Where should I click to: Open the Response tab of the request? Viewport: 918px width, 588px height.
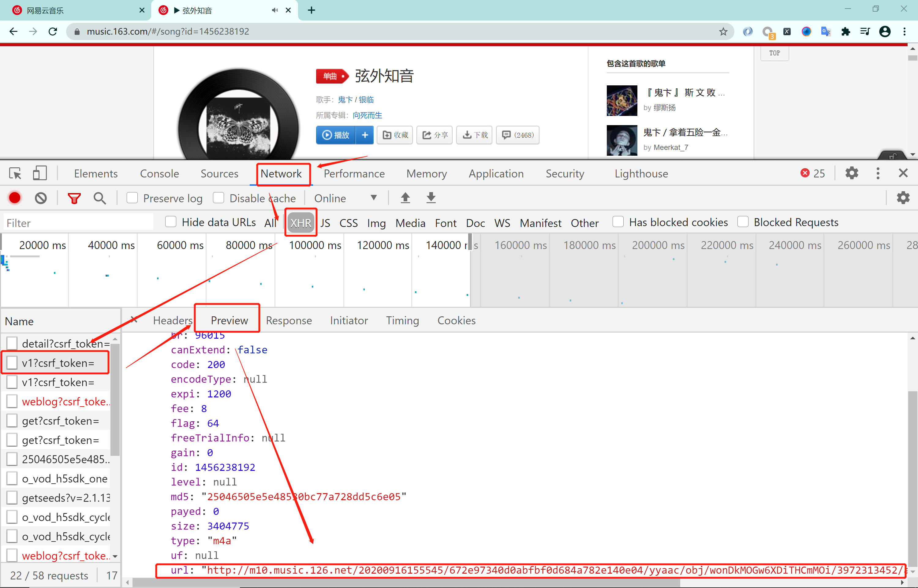pyautogui.click(x=289, y=320)
